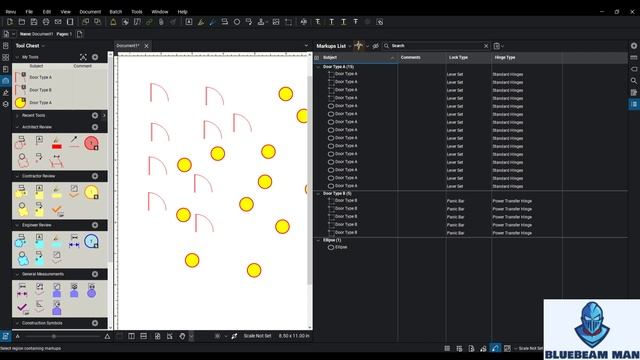This screenshot has width=640, height=360.
Task: Select Contractor Review yellow checkmark tool
Action: tap(57, 210)
